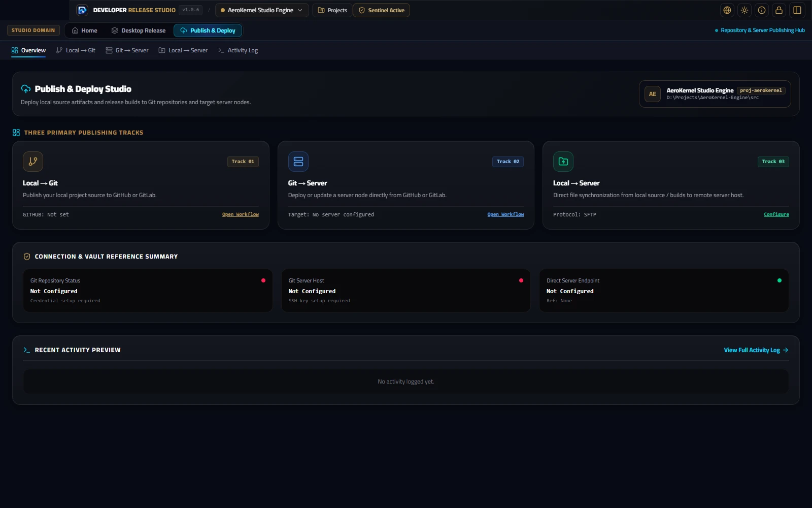Image resolution: width=812 pixels, height=508 pixels.
Task: Open the language globe icon
Action: (x=727, y=10)
